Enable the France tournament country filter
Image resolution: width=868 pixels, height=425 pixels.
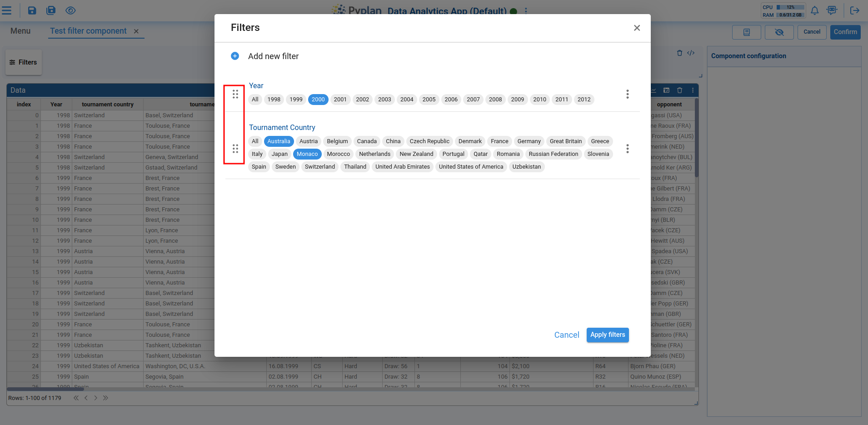pos(499,141)
